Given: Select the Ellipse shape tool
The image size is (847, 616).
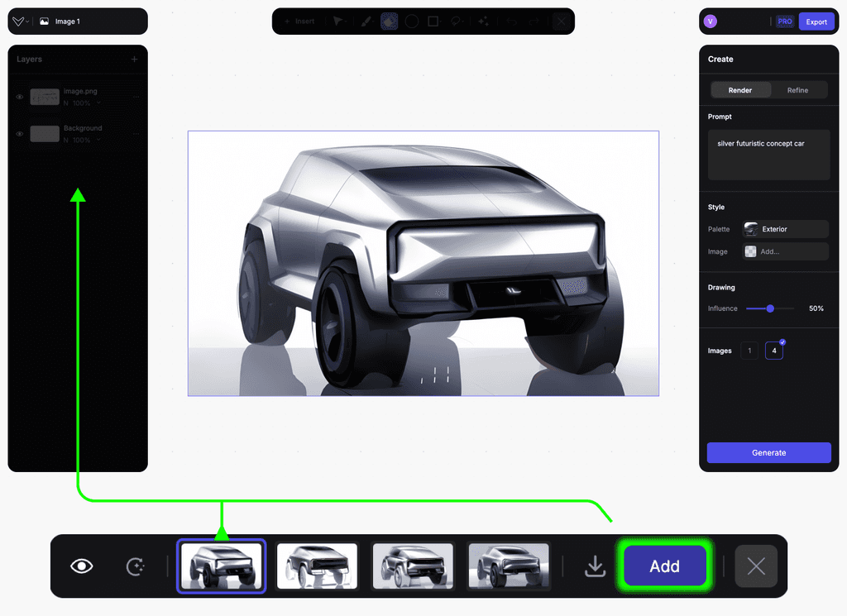Looking at the screenshot, I should 412,21.
